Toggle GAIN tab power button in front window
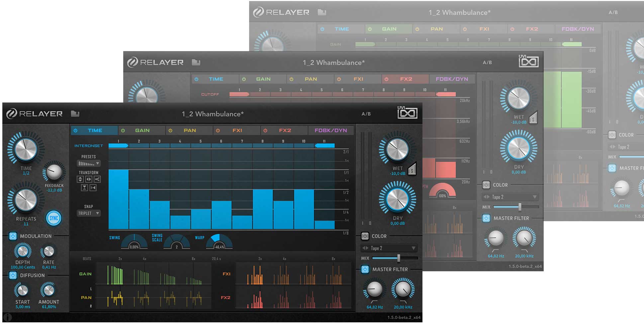 pos(123,130)
